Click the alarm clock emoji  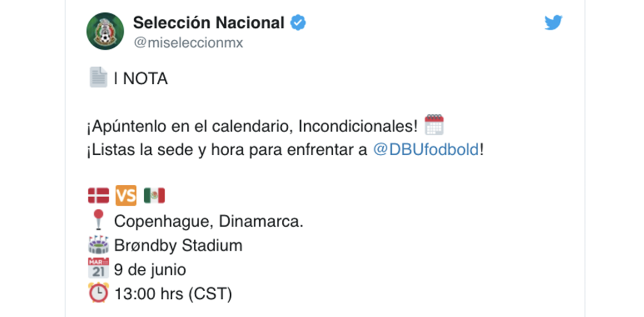coord(98,294)
